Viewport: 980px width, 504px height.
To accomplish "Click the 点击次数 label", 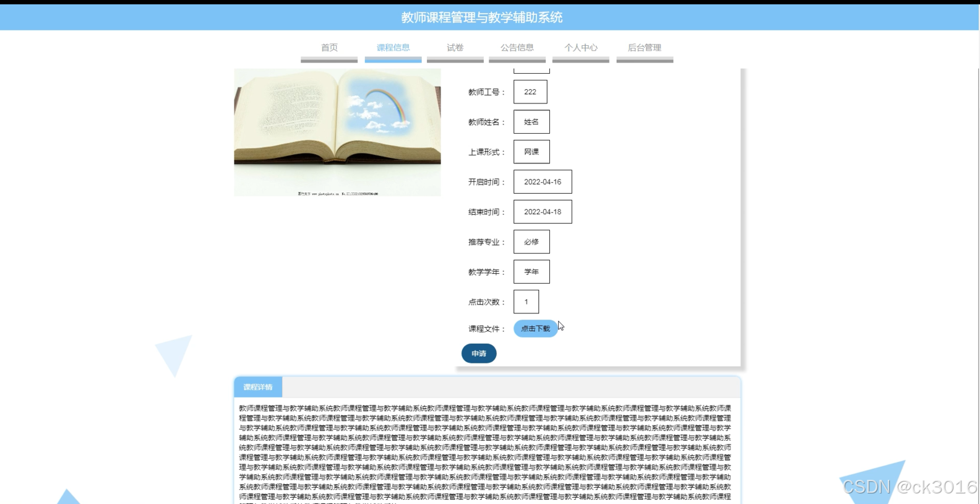I will (x=486, y=302).
